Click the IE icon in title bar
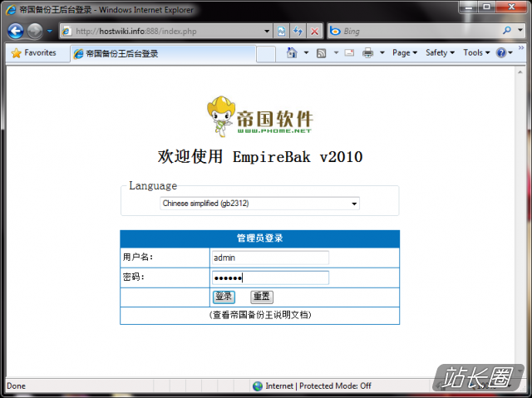This screenshot has height=398, width=532. [x=11, y=10]
